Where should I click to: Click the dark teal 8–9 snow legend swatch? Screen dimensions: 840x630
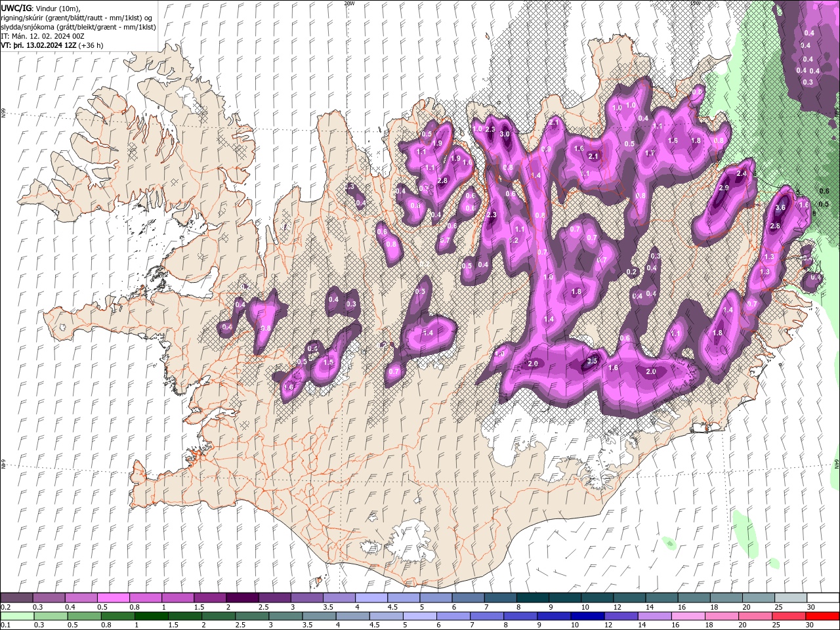pyautogui.click(x=533, y=598)
